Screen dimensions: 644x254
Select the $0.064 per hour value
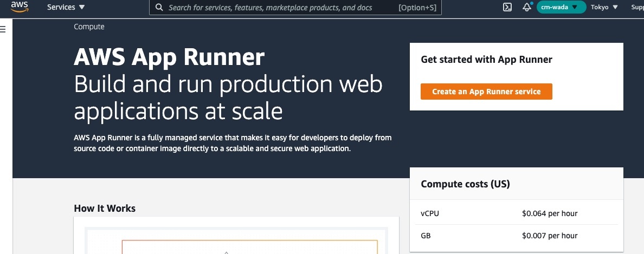click(550, 213)
